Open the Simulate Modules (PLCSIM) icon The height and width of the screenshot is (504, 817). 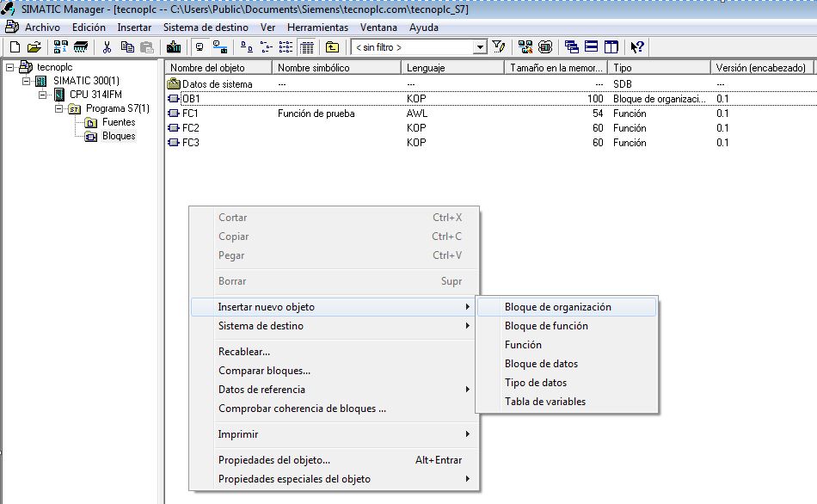tap(544, 46)
